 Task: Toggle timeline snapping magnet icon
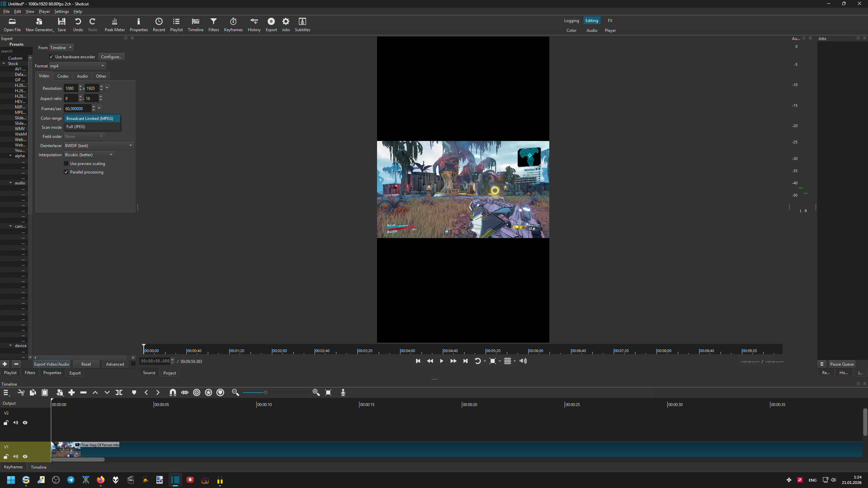click(173, 392)
